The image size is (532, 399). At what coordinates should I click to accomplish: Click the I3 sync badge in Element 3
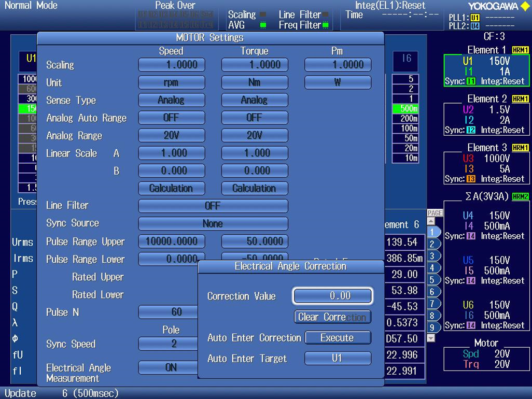click(x=471, y=179)
